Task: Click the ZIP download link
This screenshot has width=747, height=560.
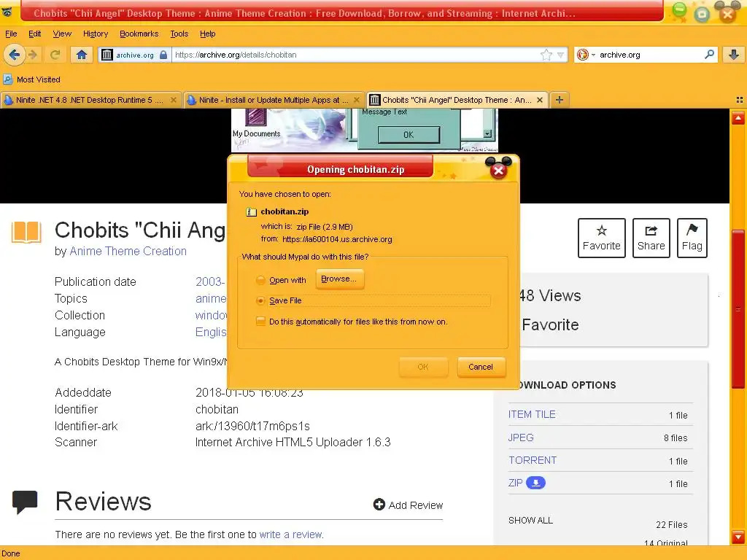Action: (516, 483)
